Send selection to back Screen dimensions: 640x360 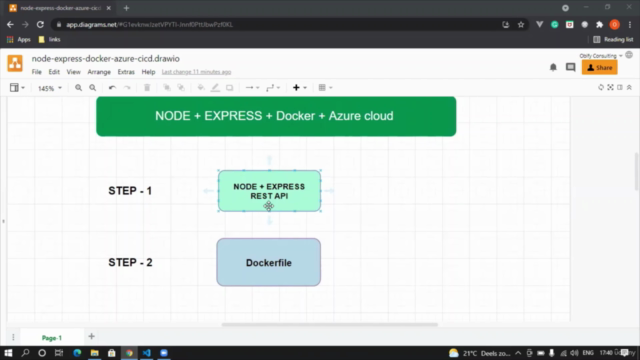pos(181,88)
